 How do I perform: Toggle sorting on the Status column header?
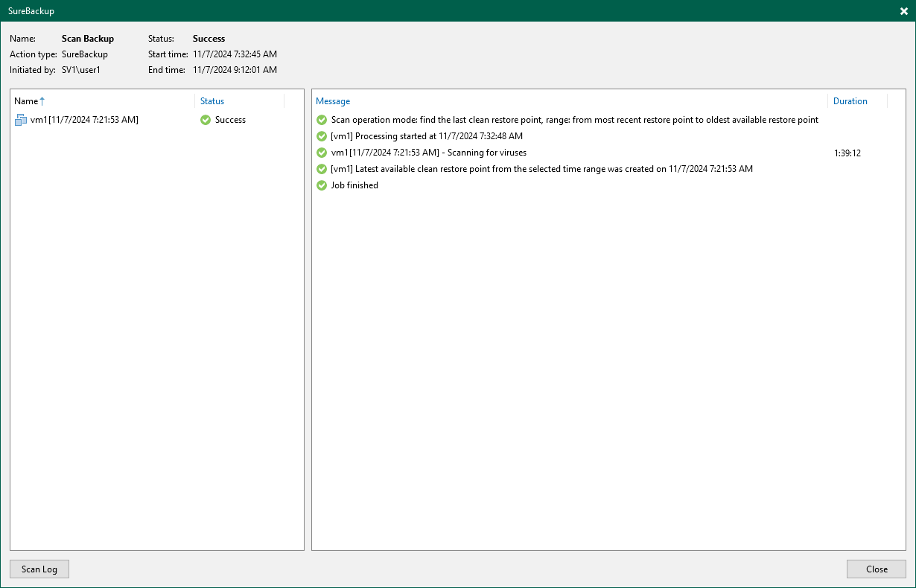pos(211,100)
